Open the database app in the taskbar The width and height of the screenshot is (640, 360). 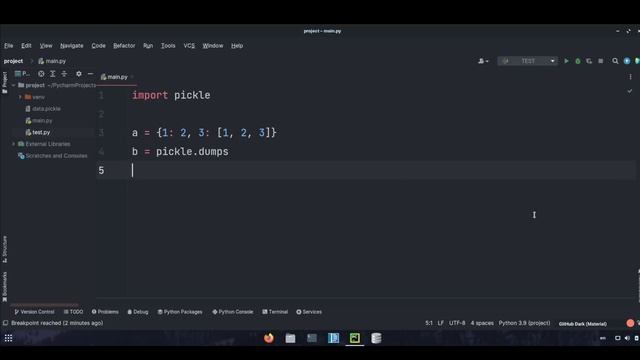376,338
